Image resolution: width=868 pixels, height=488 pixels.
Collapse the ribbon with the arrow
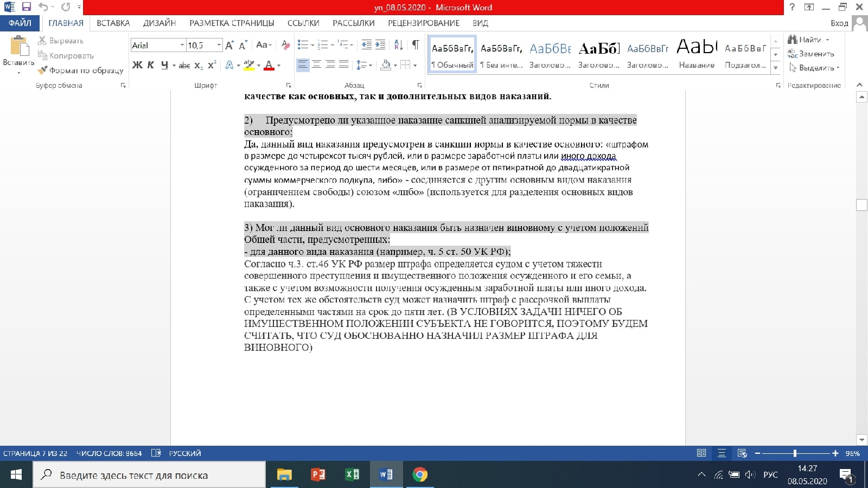[859, 85]
